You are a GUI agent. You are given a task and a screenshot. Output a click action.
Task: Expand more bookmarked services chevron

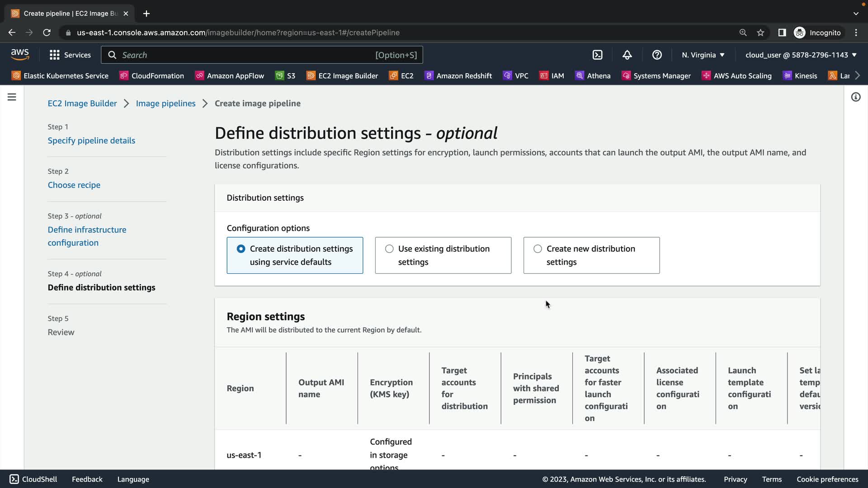tap(858, 75)
